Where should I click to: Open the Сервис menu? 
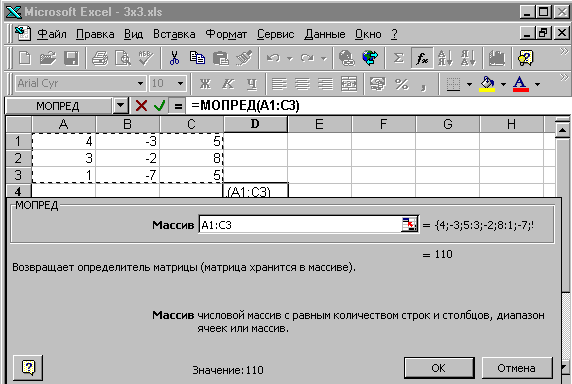(x=275, y=34)
